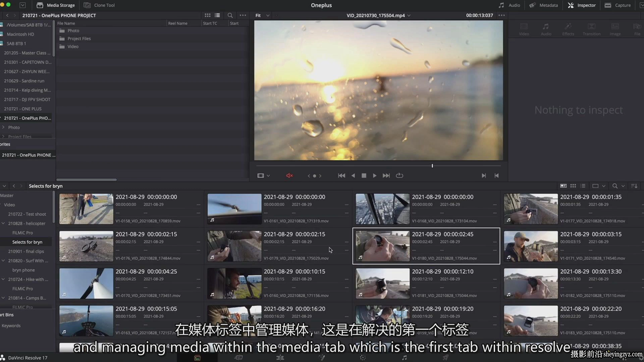Select the 210629 - Sardine run folder
Viewport: 644px width, 362px height.
click(24, 81)
